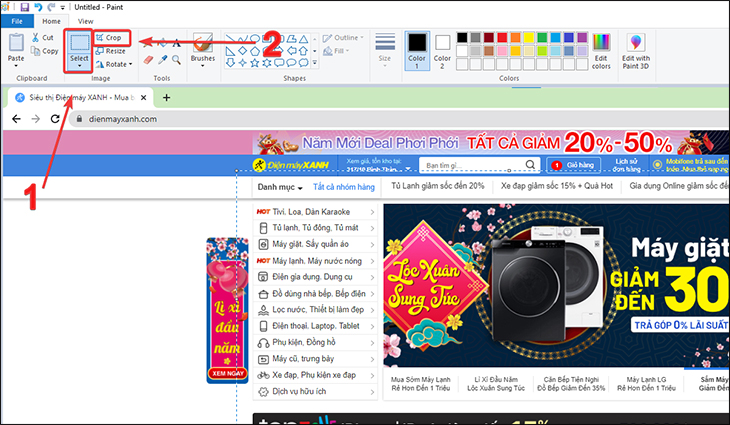The width and height of the screenshot is (730, 425).
Task: Click the Save icon in Paint title bar
Action: pyautogui.click(x=25, y=7)
